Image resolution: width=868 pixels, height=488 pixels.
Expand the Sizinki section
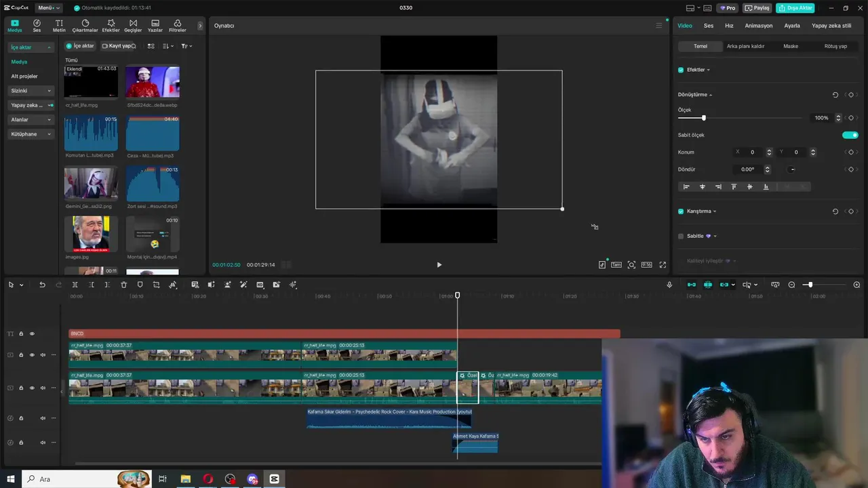pyautogui.click(x=31, y=91)
